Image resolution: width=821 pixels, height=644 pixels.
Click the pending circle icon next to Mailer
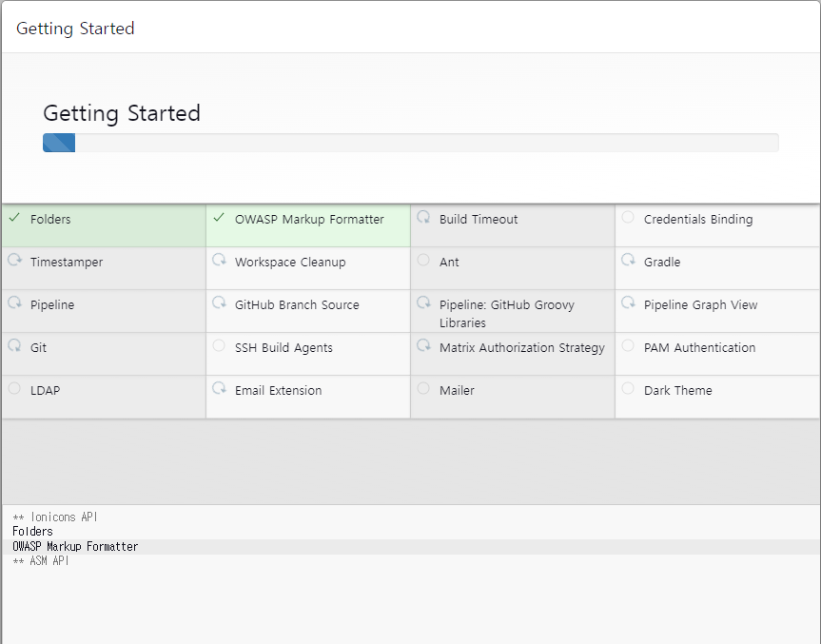pos(423,388)
